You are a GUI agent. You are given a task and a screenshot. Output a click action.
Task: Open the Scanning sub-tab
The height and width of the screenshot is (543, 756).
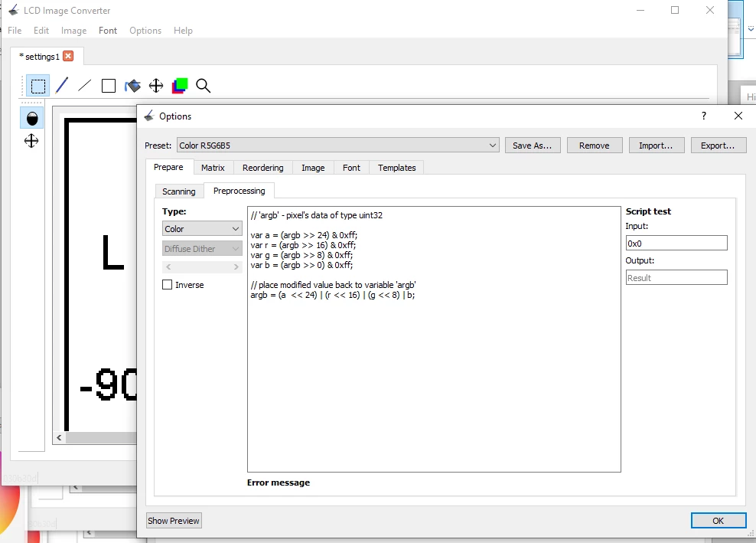click(x=179, y=191)
